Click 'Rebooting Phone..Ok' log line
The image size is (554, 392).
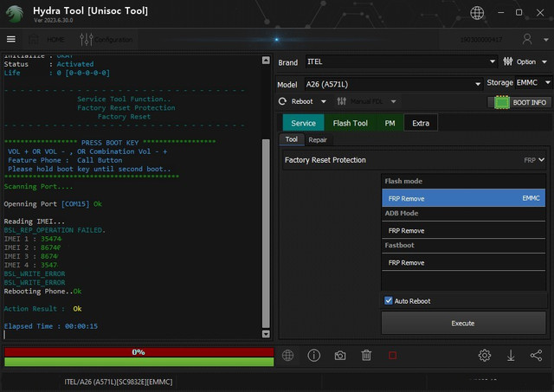coord(42,291)
